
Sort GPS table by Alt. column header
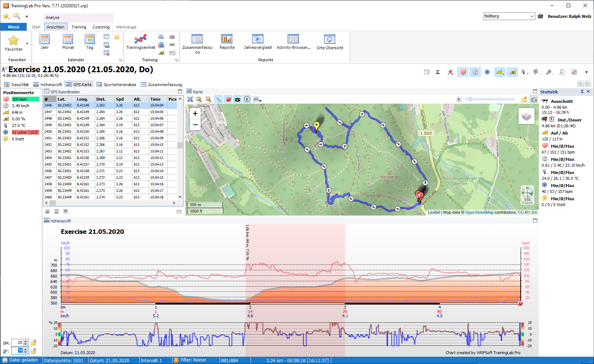point(140,99)
